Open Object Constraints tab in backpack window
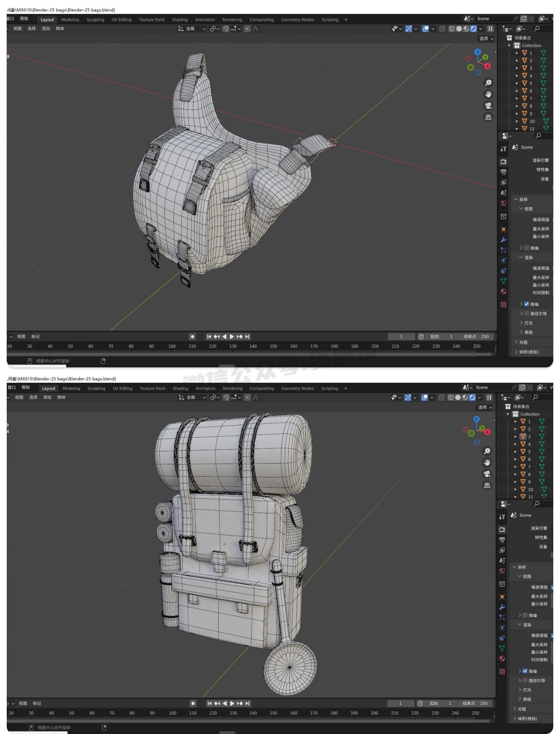Image resolution: width=560 pixels, height=734 pixels. (502, 638)
